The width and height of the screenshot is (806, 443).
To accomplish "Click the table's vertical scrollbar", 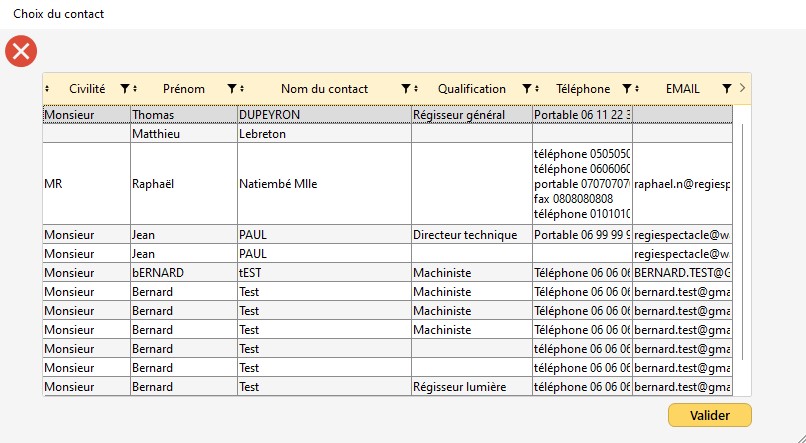I will click(x=741, y=240).
